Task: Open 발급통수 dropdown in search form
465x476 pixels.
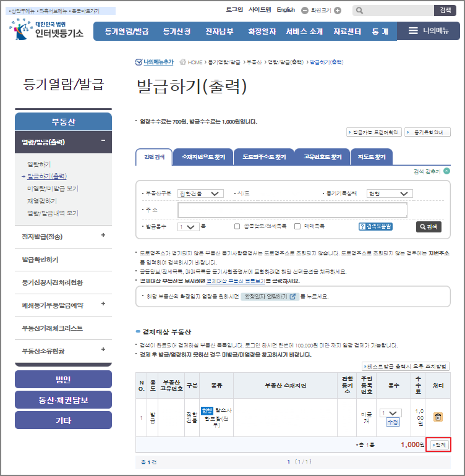Action: pyautogui.click(x=189, y=227)
